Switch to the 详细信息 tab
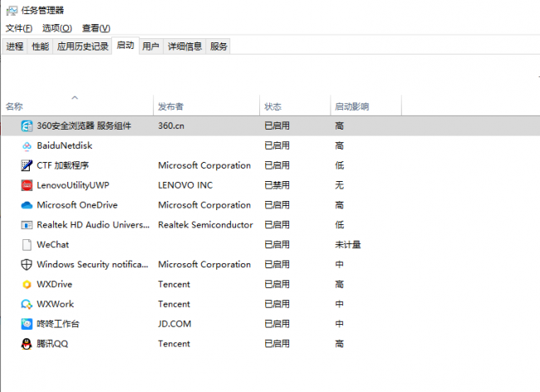540x392 pixels. coord(184,47)
